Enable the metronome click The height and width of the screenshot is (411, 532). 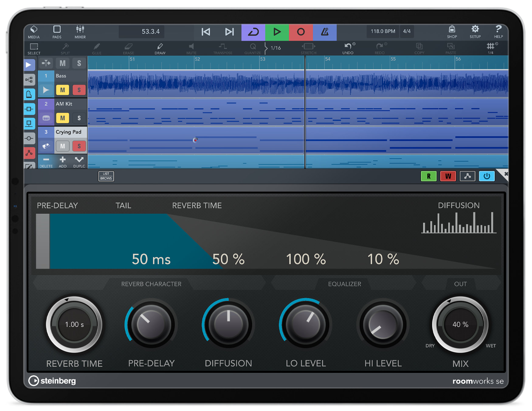[325, 31]
